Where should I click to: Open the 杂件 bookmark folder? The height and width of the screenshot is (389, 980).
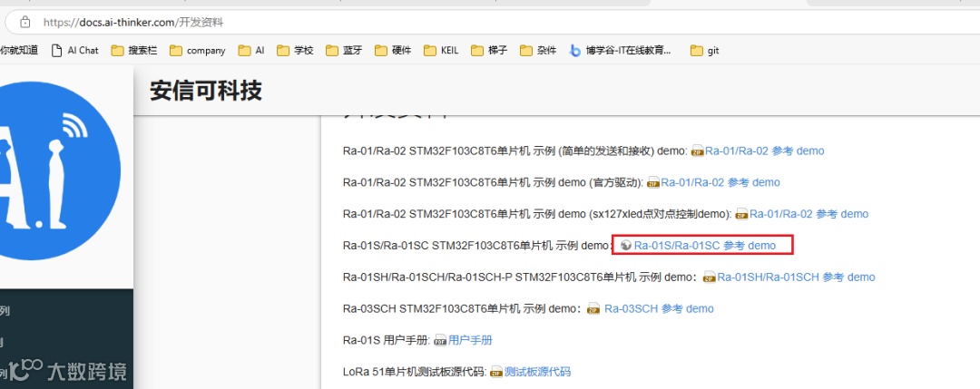(x=538, y=51)
